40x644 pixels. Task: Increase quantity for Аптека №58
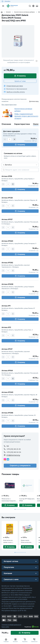[13, 184]
